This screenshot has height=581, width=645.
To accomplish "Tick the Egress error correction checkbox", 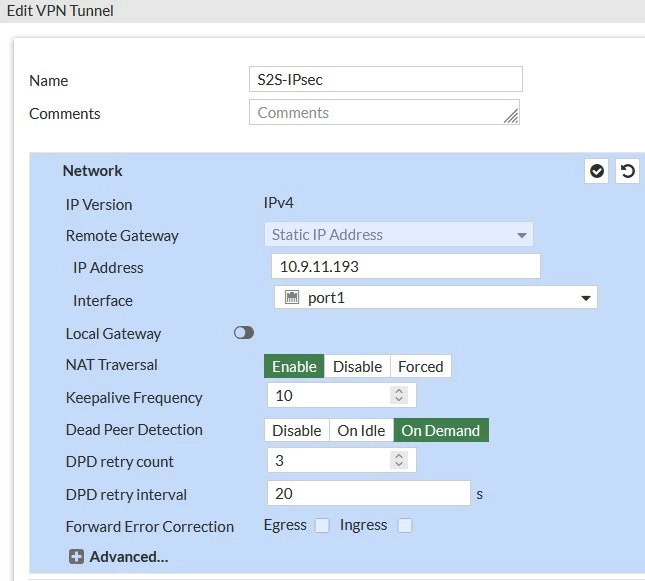I will (322, 525).
